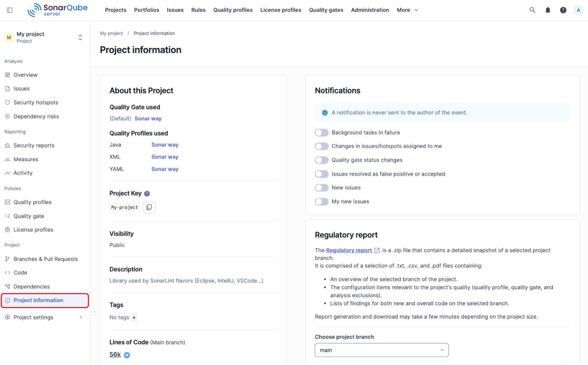Open the Rules menu item
The width and height of the screenshot is (588, 365).
click(x=198, y=10)
